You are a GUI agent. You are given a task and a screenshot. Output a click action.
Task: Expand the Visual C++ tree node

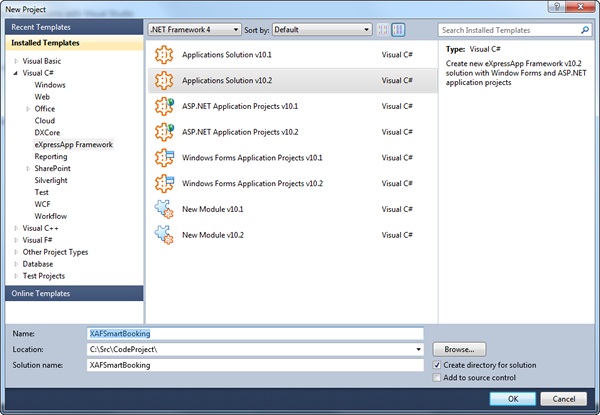pyautogui.click(x=16, y=228)
